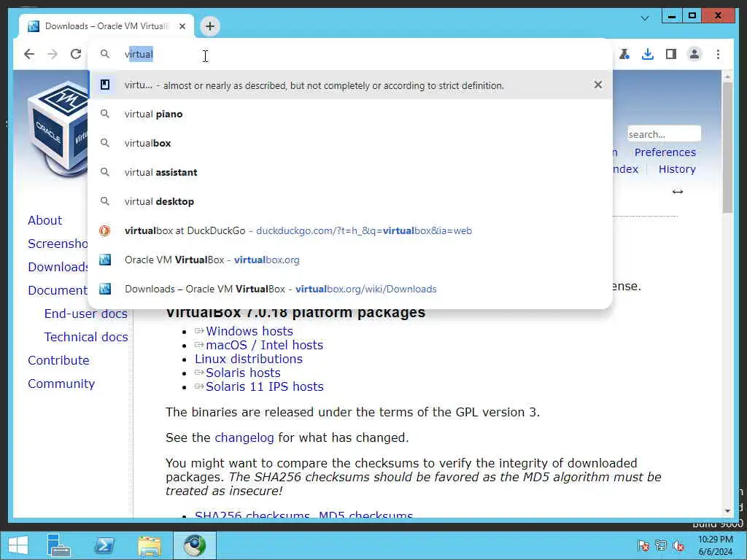Open the Preferences link
Screen dimensions: 747x560
click(665, 152)
